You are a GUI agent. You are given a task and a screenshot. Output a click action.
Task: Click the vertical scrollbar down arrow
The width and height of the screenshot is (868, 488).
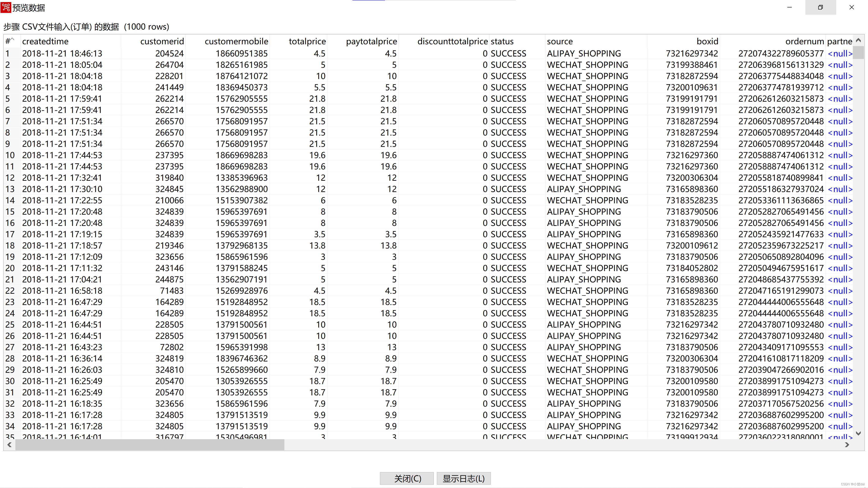858,434
